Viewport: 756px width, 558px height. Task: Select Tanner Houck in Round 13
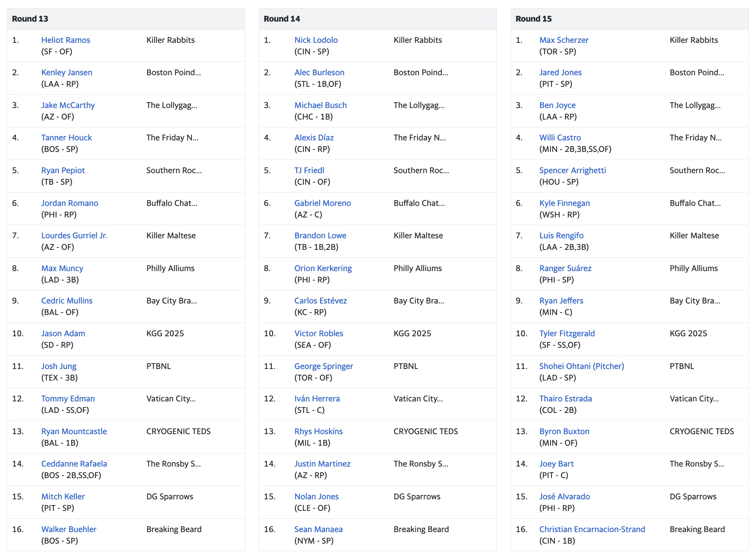[x=67, y=138]
